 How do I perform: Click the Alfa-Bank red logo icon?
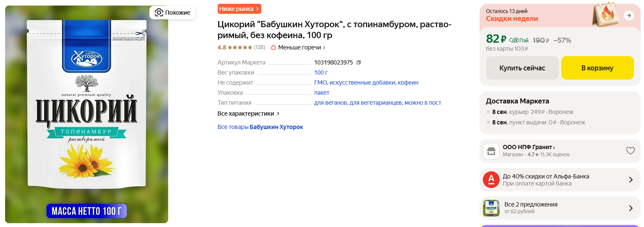coord(491,180)
